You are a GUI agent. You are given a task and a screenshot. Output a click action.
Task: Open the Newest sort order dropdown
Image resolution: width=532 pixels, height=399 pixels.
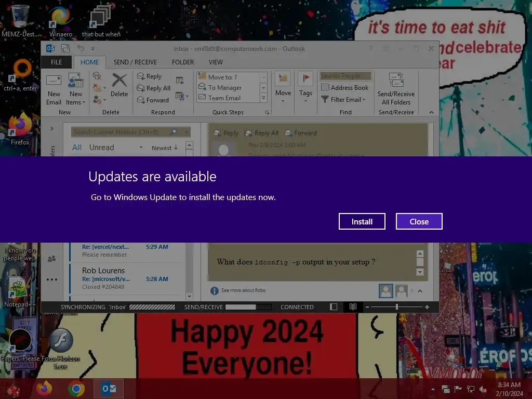pyautogui.click(x=164, y=148)
